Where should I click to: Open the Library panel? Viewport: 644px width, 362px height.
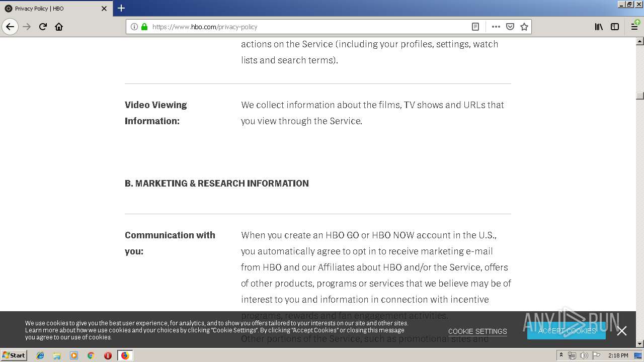[x=599, y=27]
